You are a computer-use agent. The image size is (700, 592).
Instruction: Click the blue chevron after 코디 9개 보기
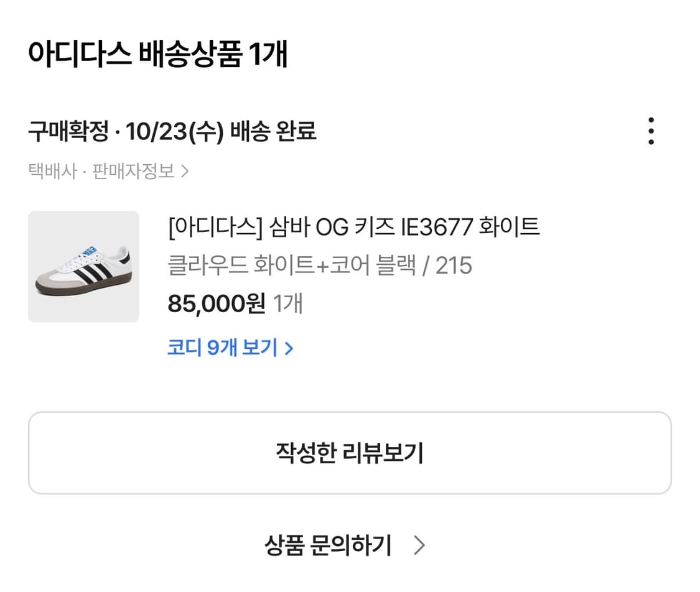click(289, 348)
